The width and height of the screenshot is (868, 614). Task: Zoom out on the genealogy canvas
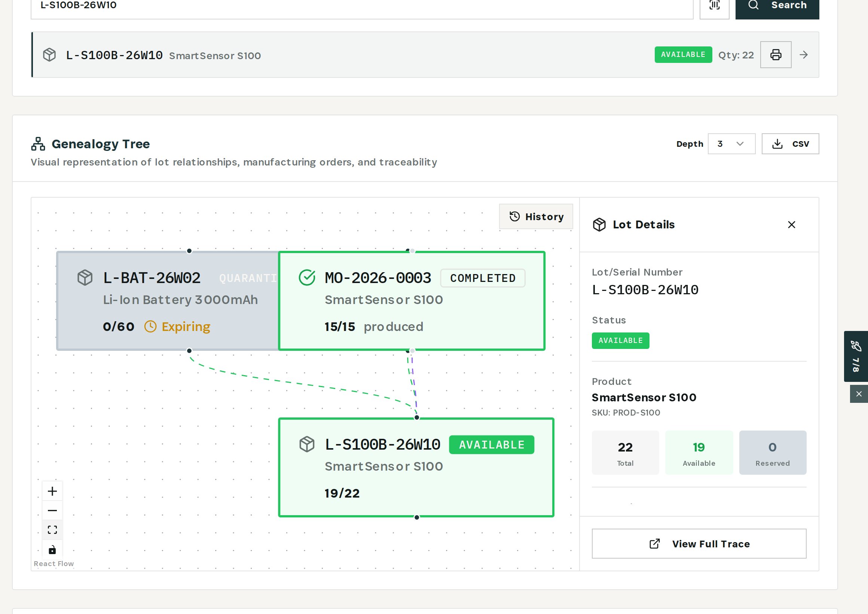[x=52, y=511]
